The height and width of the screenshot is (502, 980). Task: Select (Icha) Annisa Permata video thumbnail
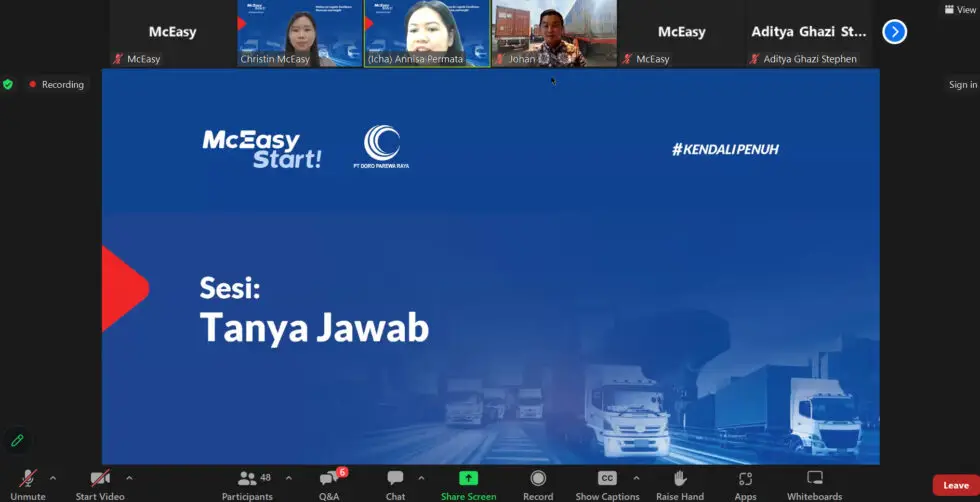coord(428,33)
